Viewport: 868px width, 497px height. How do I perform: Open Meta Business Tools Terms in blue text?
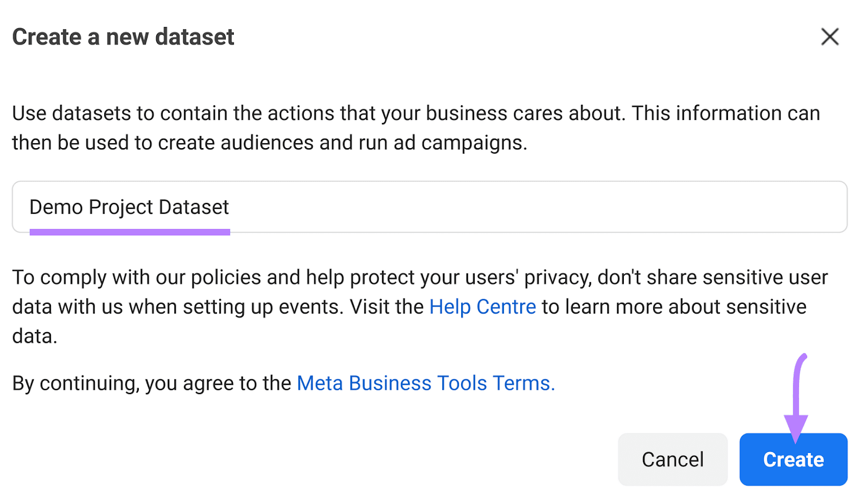425,383
